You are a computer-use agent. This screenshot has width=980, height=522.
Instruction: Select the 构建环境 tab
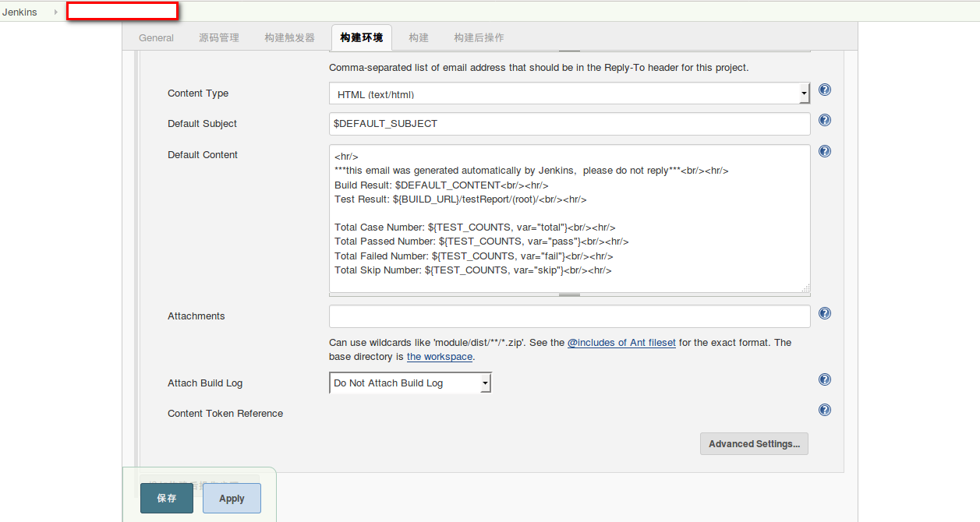click(x=361, y=37)
